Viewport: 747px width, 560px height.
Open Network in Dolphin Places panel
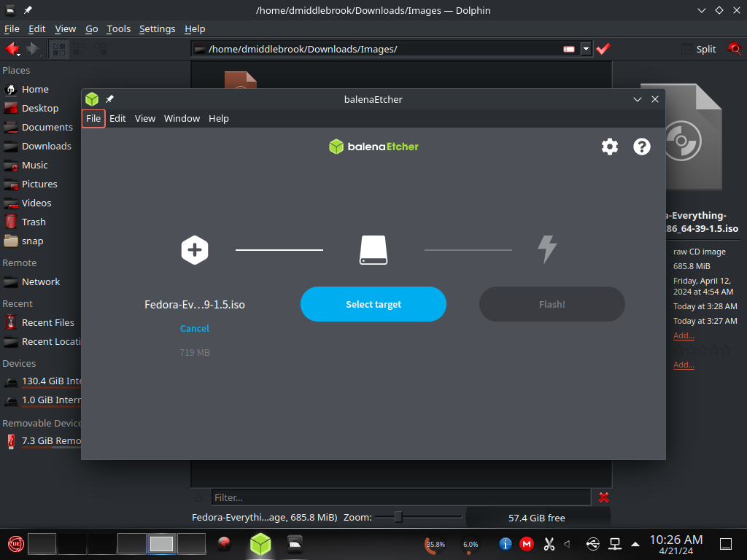(41, 282)
